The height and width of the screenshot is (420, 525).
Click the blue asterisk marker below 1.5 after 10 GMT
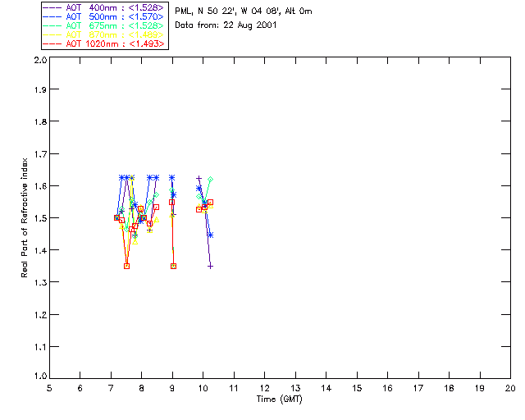click(x=210, y=235)
